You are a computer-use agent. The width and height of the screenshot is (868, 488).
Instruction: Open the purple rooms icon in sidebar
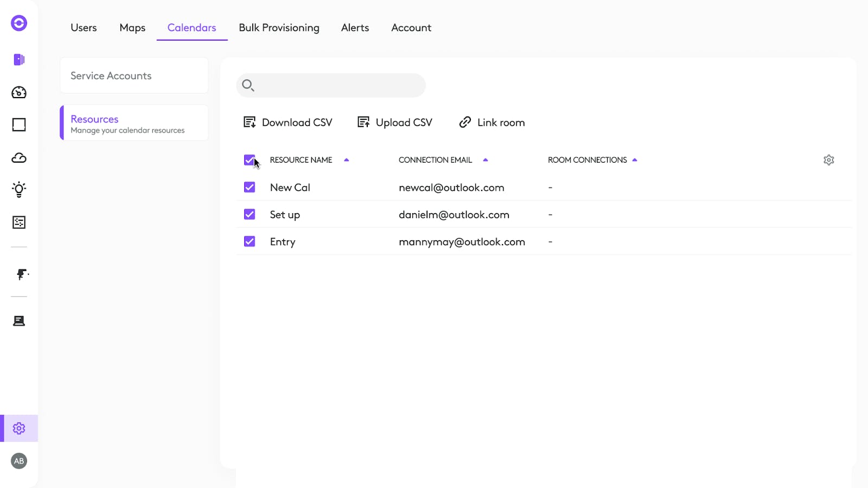tap(19, 60)
